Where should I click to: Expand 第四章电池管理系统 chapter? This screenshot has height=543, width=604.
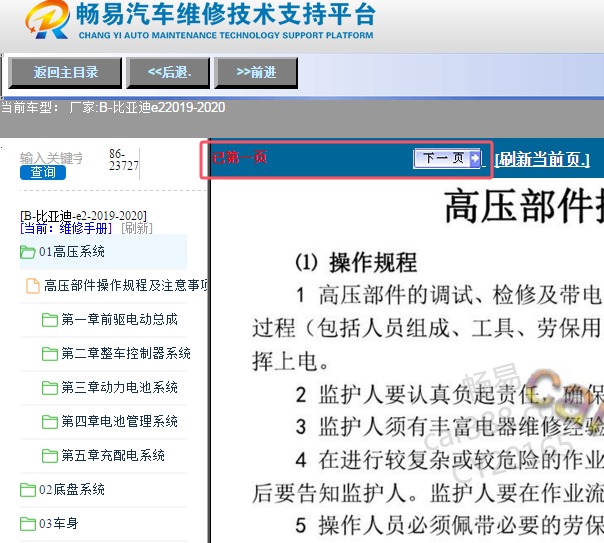point(119,421)
